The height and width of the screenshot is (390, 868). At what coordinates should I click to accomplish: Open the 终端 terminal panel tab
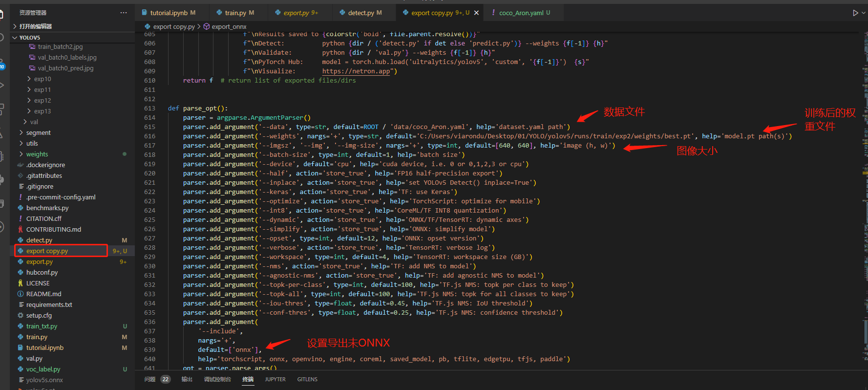[x=248, y=379]
